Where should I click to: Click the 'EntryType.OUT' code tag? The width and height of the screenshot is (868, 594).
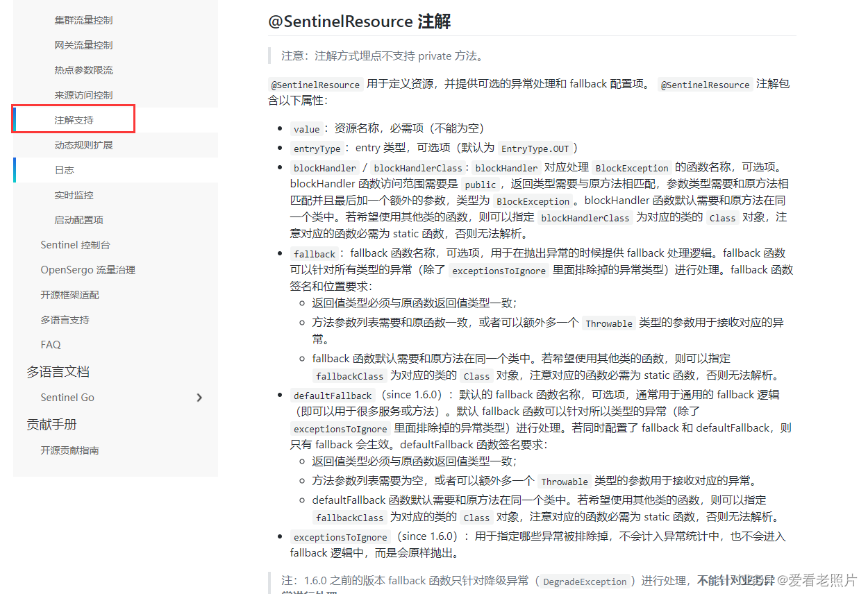pos(535,148)
